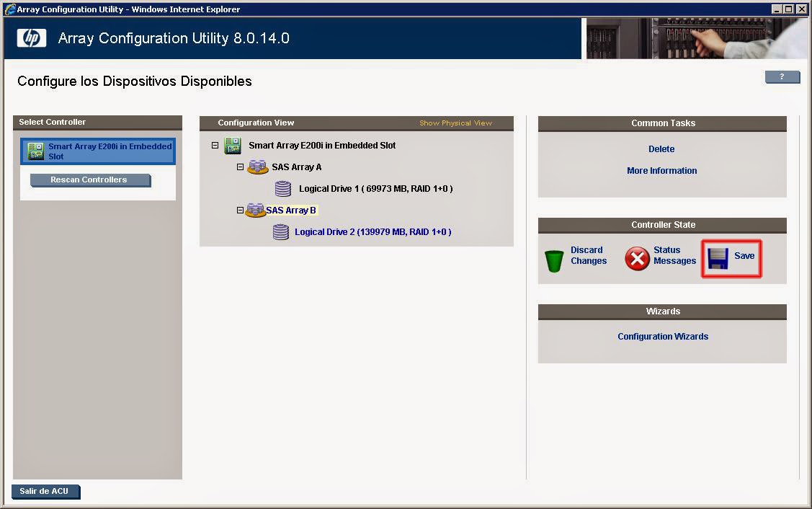Collapse the SAS Array A node
The width and height of the screenshot is (812, 509).
pos(240,167)
